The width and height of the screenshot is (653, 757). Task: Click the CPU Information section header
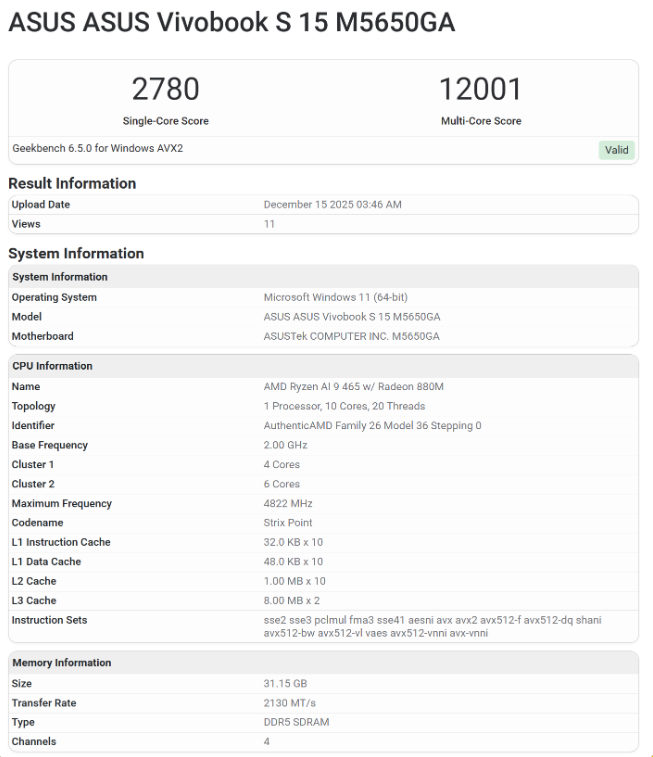coord(323,366)
